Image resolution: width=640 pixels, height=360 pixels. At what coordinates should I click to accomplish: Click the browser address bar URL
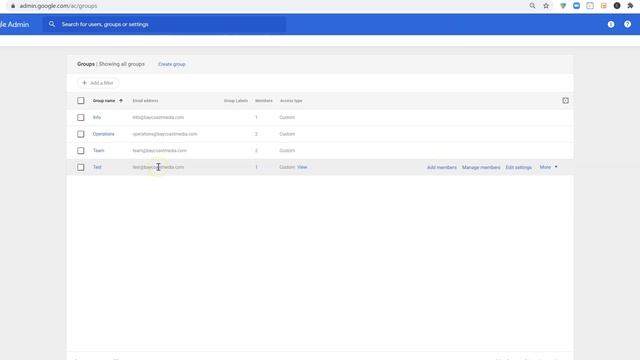pyautogui.click(x=58, y=6)
